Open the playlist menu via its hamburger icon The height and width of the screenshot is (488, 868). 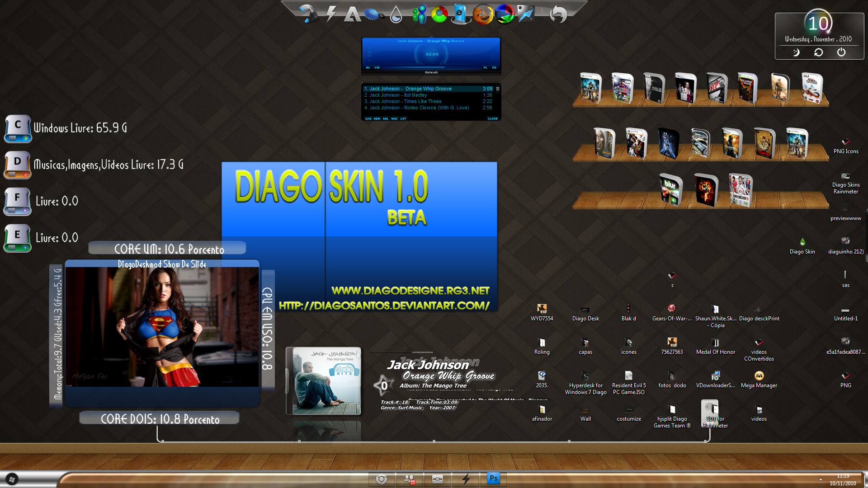(498, 89)
